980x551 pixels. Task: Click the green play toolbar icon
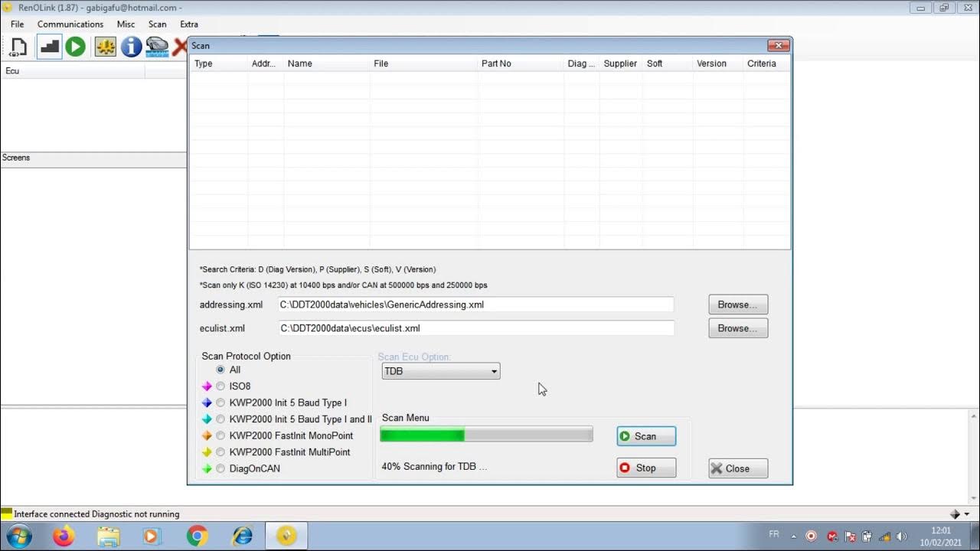(x=75, y=47)
